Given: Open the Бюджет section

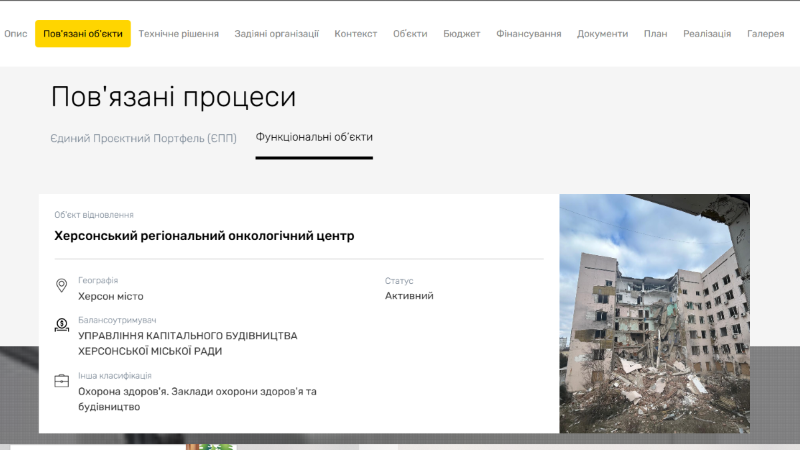Looking at the screenshot, I should click(462, 34).
